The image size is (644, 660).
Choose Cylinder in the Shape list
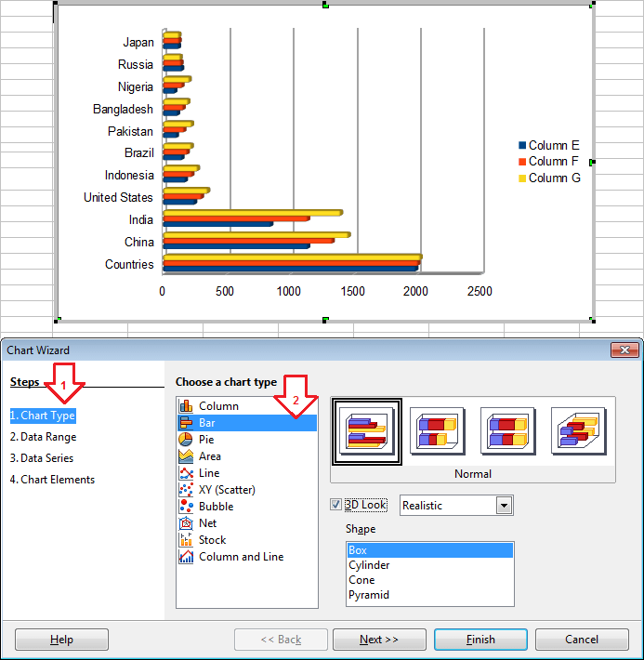[369, 565]
